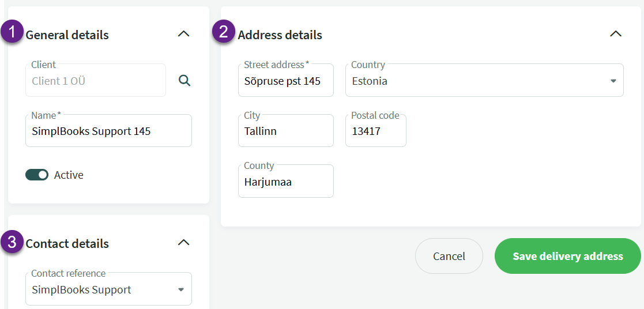
Task: Click the Street address input field
Action: [286, 80]
